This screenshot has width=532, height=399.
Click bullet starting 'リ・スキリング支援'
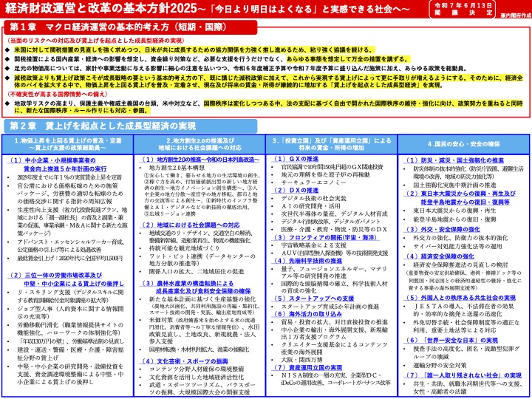(71, 296)
